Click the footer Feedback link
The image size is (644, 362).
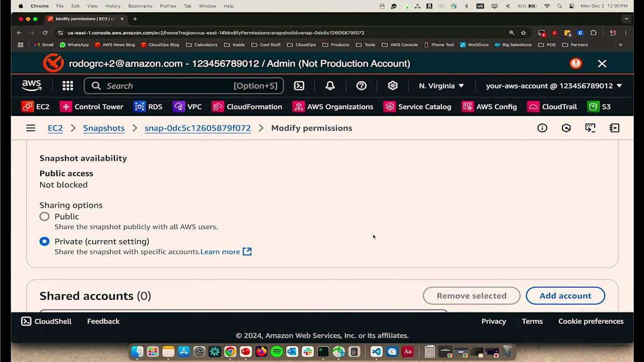[x=103, y=321]
